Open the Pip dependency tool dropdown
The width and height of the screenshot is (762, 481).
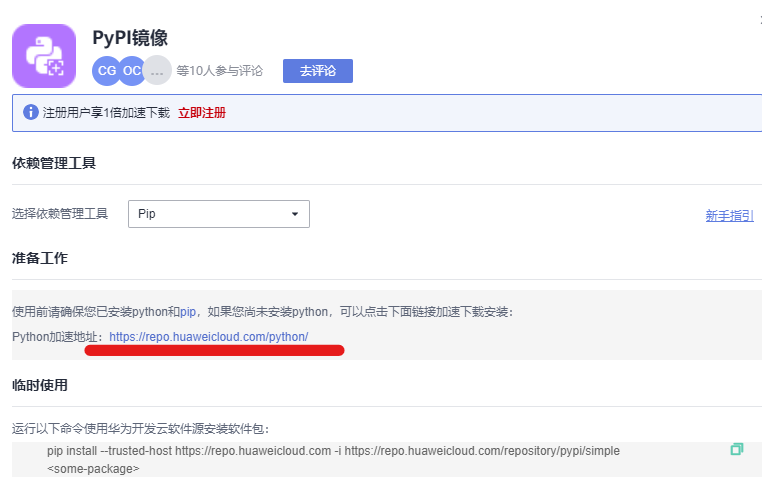click(x=219, y=214)
